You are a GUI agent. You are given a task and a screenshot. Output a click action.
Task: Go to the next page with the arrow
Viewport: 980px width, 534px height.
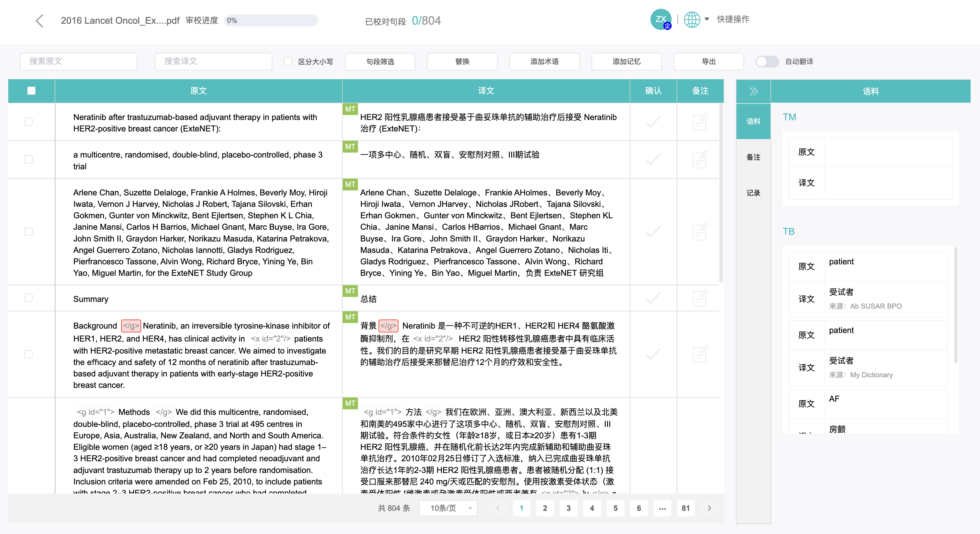709,508
